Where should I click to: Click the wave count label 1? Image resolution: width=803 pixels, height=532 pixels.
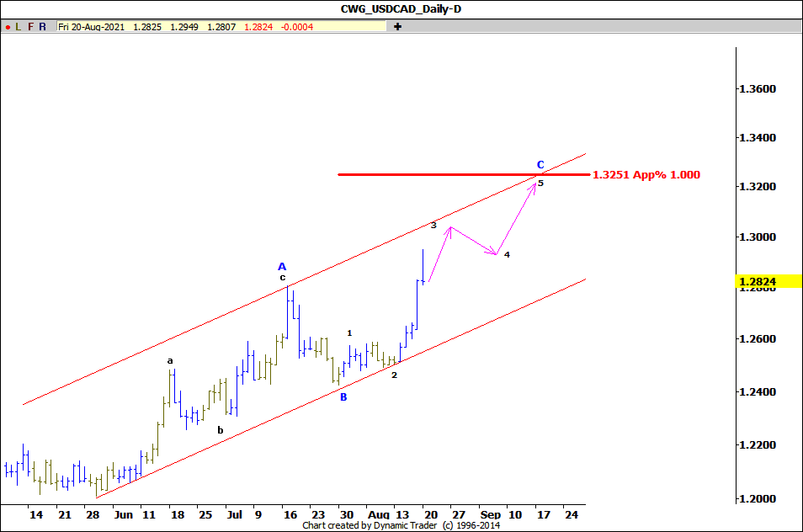click(x=350, y=332)
